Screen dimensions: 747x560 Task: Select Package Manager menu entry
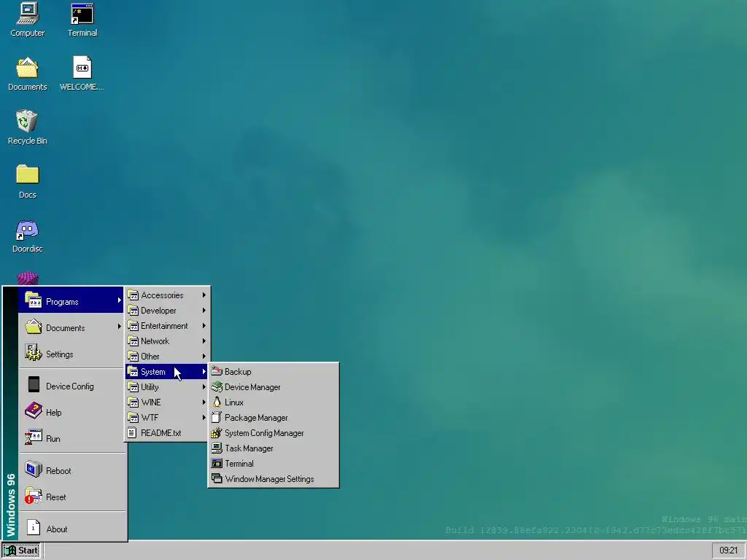pyautogui.click(x=274, y=417)
